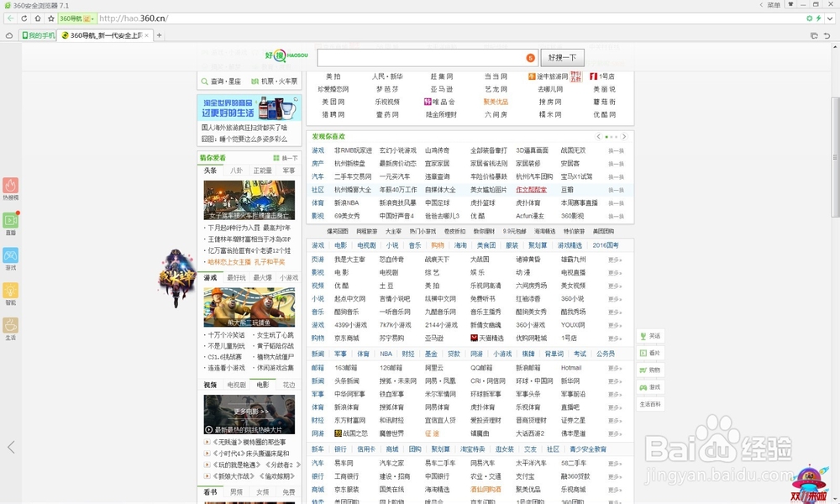
Task: Open the 京东商城 link in 购物 row
Action: click(x=347, y=339)
